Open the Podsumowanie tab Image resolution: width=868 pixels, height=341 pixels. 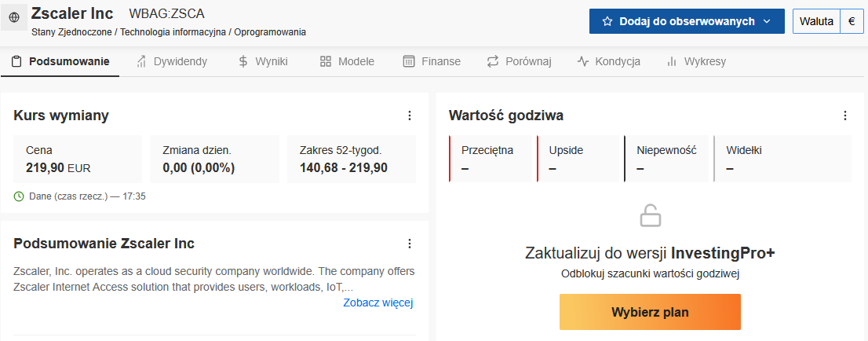[x=60, y=61]
